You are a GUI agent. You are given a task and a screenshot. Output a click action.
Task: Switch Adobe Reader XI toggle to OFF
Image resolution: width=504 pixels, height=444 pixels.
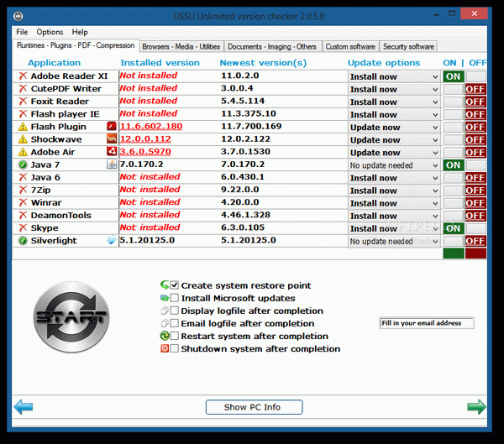(x=475, y=76)
